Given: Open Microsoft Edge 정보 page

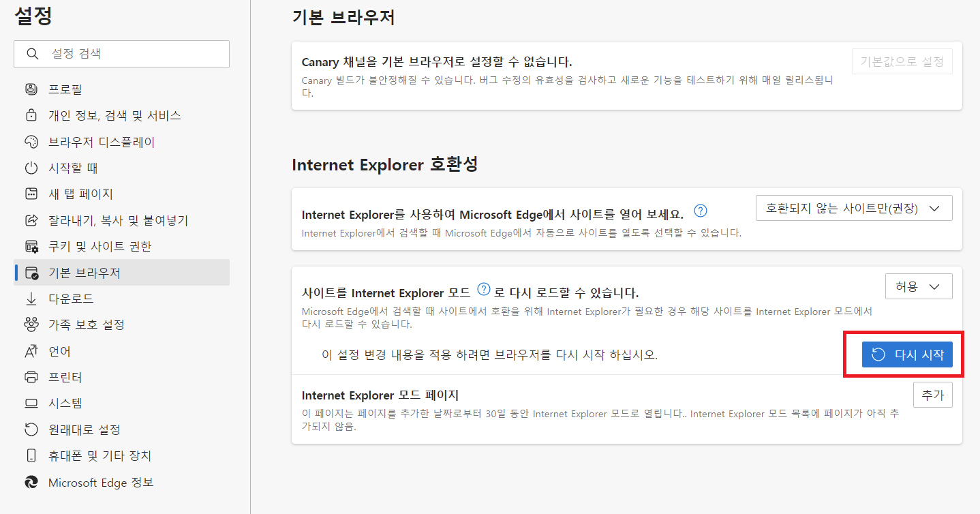Looking at the screenshot, I should point(121,482).
